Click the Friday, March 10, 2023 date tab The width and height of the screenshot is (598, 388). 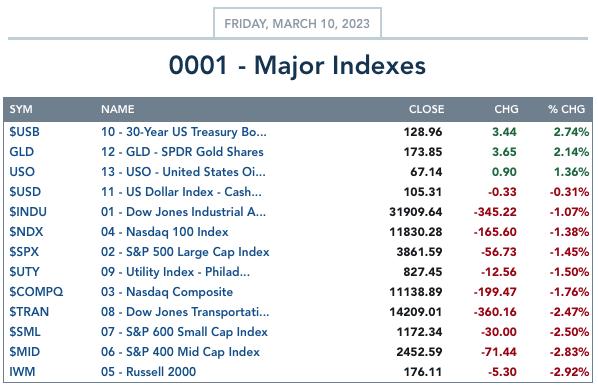pos(297,23)
